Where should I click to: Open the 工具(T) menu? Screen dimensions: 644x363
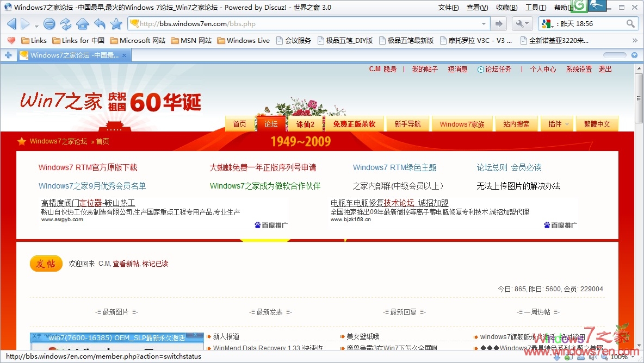(535, 8)
